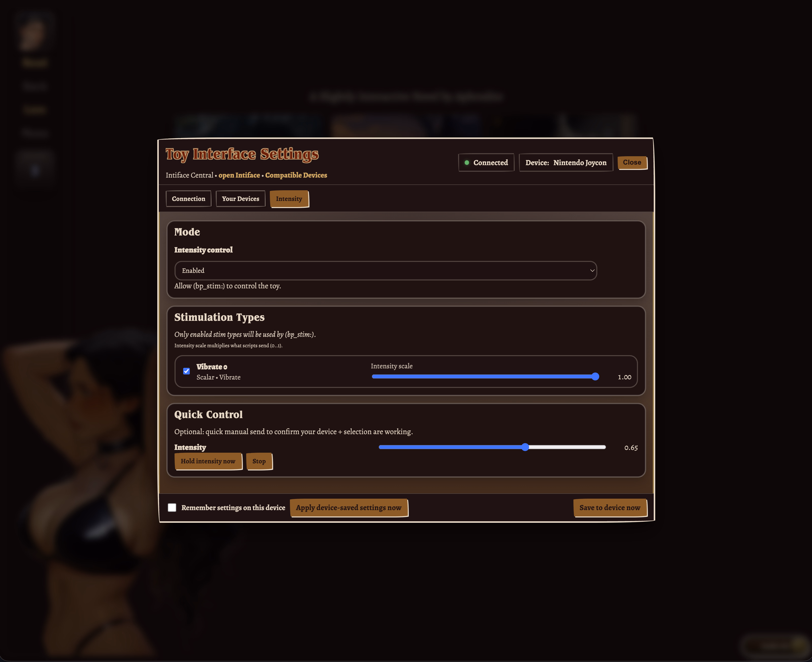The height and width of the screenshot is (662, 812).
Task: Disable the Vibrate 0 checkbox
Action: coord(186,371)
